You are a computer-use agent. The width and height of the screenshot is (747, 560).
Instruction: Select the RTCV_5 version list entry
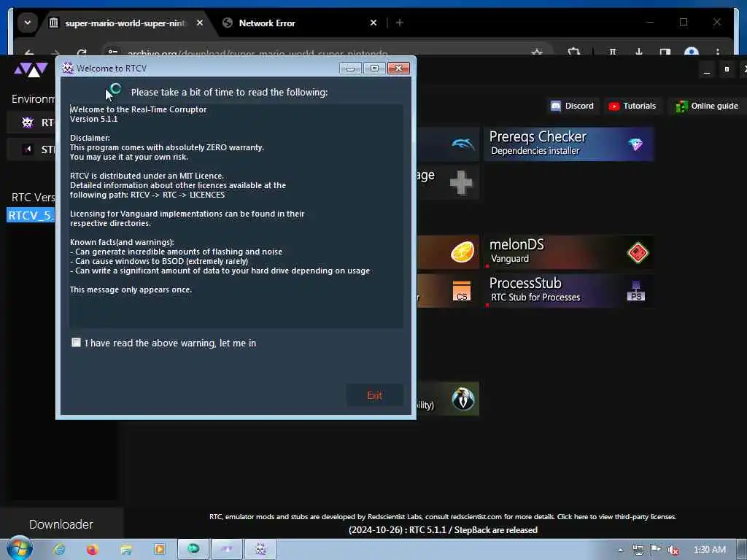tap(31, 215)
